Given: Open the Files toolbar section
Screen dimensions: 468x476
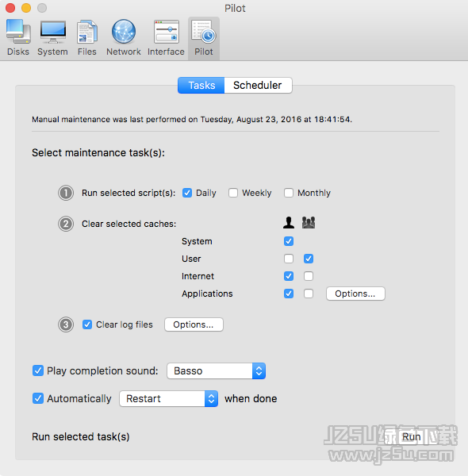Looking at the screenshot, I should coord(86,38).
